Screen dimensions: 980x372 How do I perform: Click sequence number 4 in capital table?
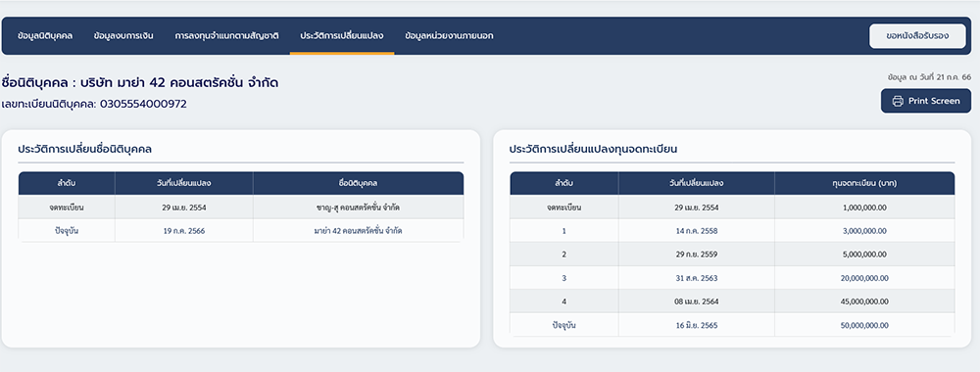tap(563, 302)
